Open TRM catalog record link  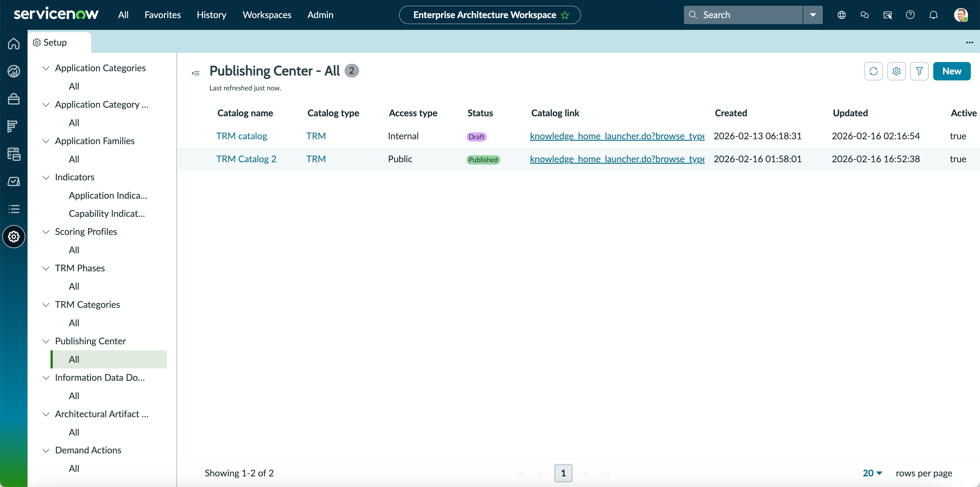(x=242, y=136)
